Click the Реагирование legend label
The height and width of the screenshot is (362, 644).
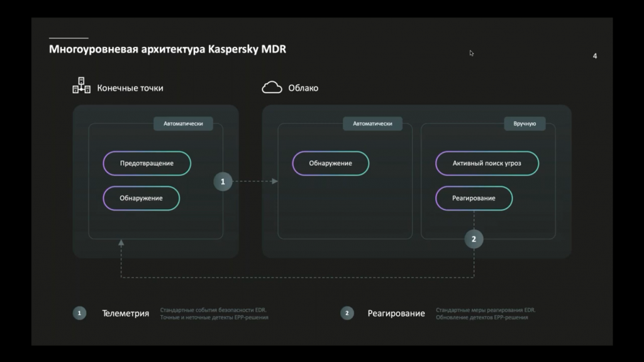tap(396, 314)
